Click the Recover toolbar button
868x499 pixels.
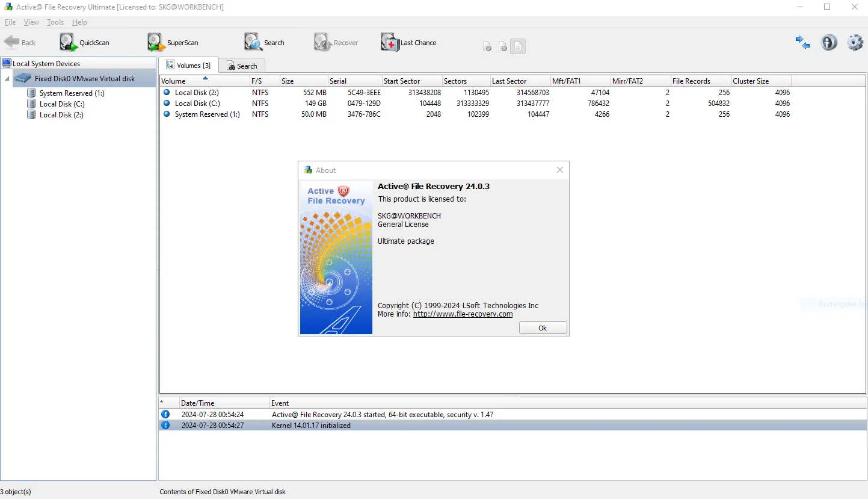[336, 43]
